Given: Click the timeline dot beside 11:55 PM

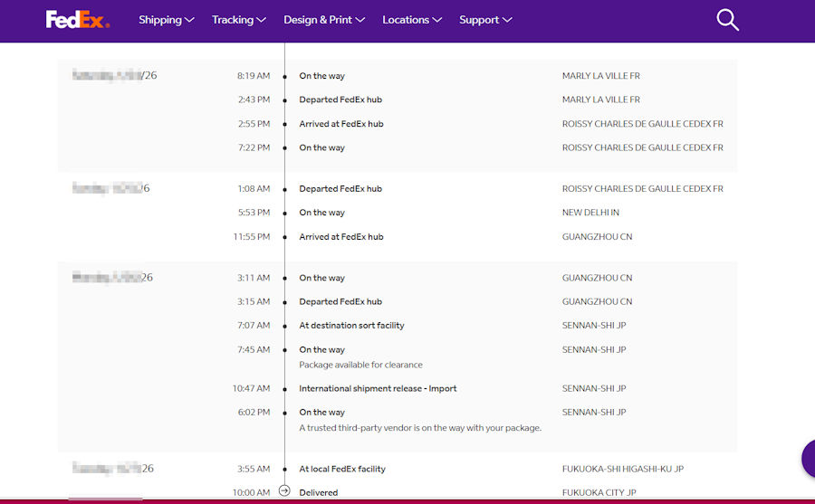Looking at the screenshot, I should coord(284,237).
